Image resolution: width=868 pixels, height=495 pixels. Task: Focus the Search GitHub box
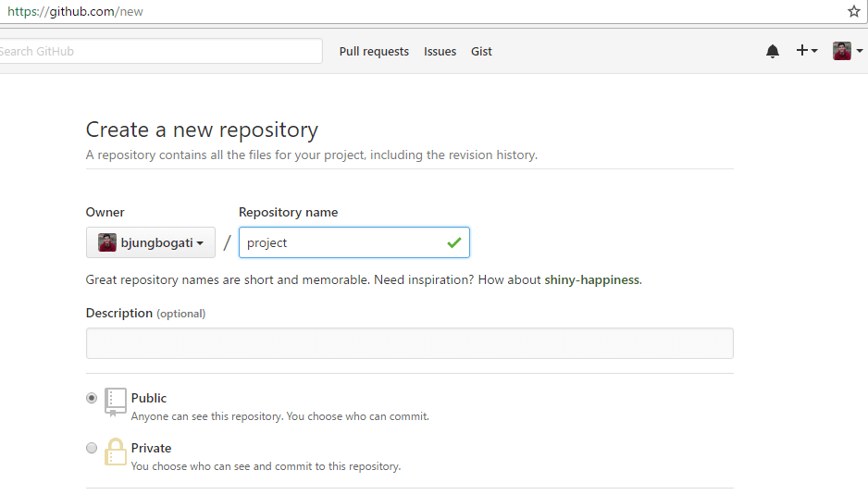157,52
